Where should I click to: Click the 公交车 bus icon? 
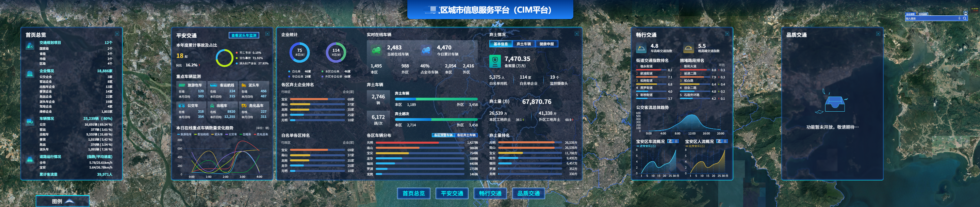click(x=182, y=106)
